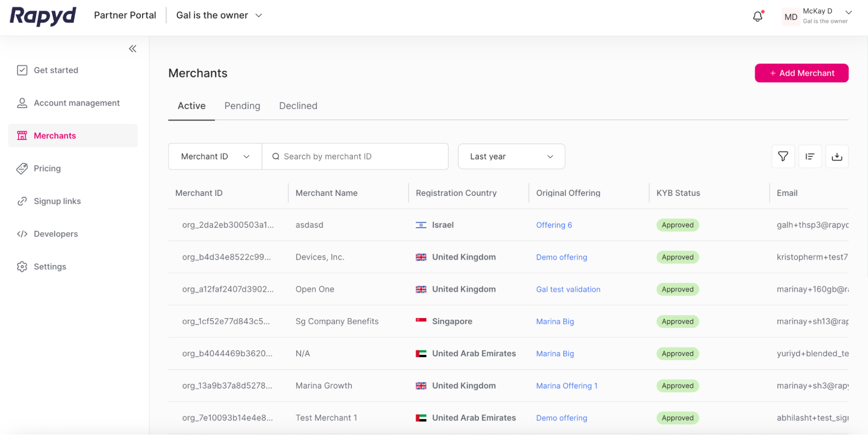Image resolution: width=868 pixels, height=435 pixels.
Task: Click the download export icon
Action: (837, 156)
